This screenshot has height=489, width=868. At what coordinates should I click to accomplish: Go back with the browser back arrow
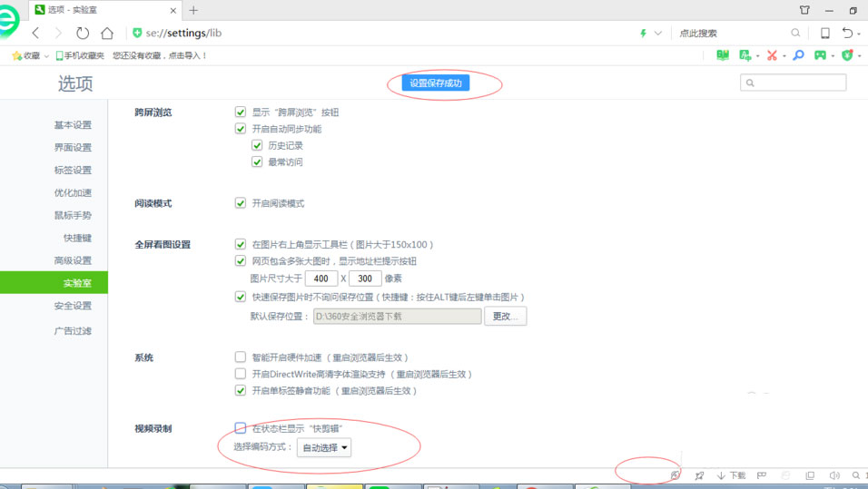(36, 34)
